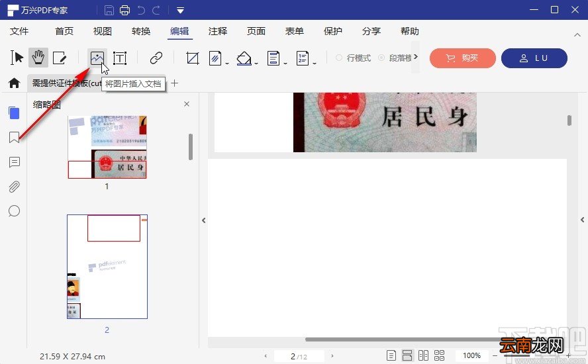Click the Insert Image tool
Viewport: 588px width, 364px height.
coord(97,58)
